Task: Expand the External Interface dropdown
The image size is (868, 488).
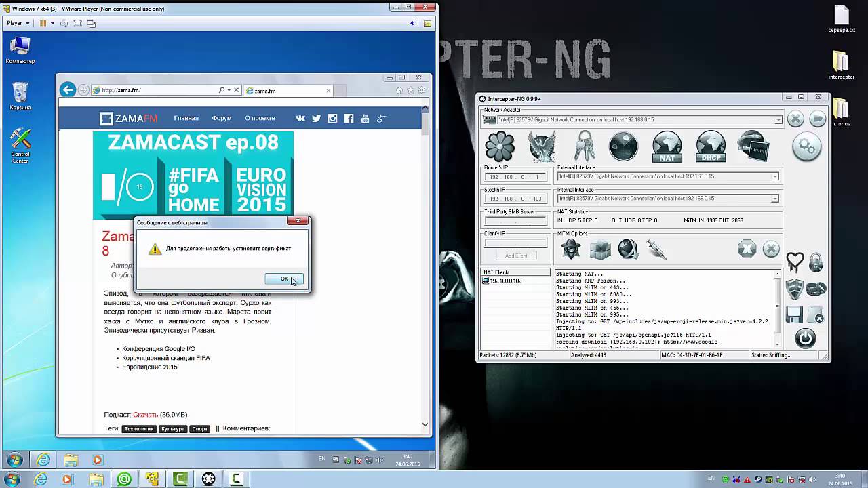Action: pos(774,176)
